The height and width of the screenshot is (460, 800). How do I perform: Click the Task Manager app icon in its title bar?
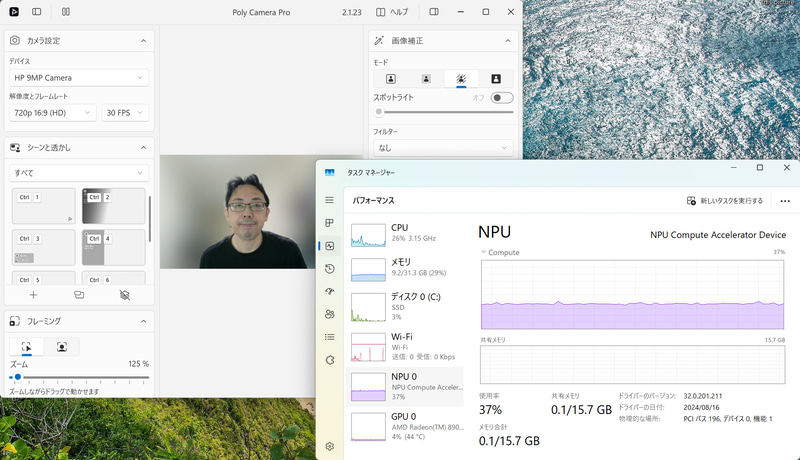(x=330, y=172)
